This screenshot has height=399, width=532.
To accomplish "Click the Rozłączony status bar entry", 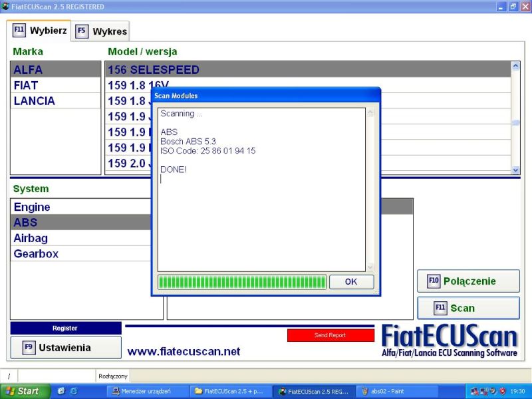I will (x=112, y=376).
